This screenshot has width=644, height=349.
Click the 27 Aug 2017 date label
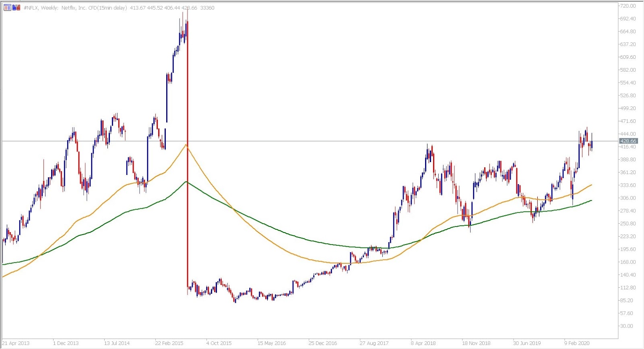[x=374, y=343]
